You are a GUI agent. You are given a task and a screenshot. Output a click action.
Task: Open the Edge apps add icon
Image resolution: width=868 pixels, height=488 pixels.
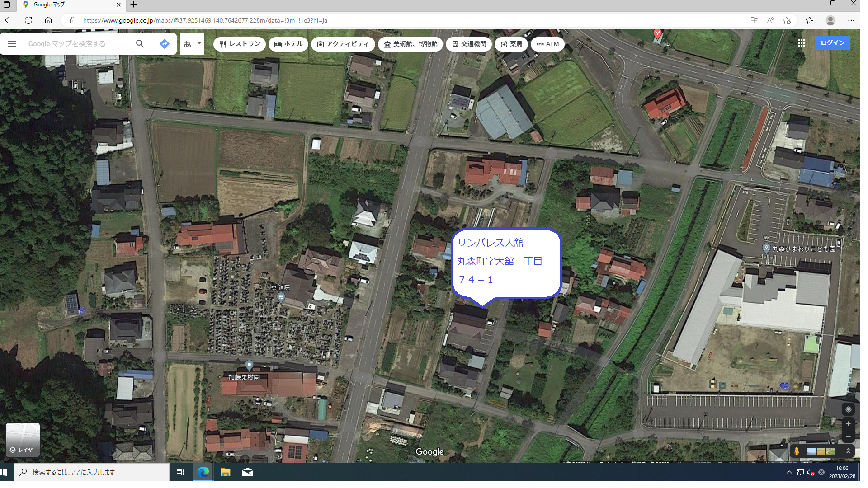click(x=754, y=20)
